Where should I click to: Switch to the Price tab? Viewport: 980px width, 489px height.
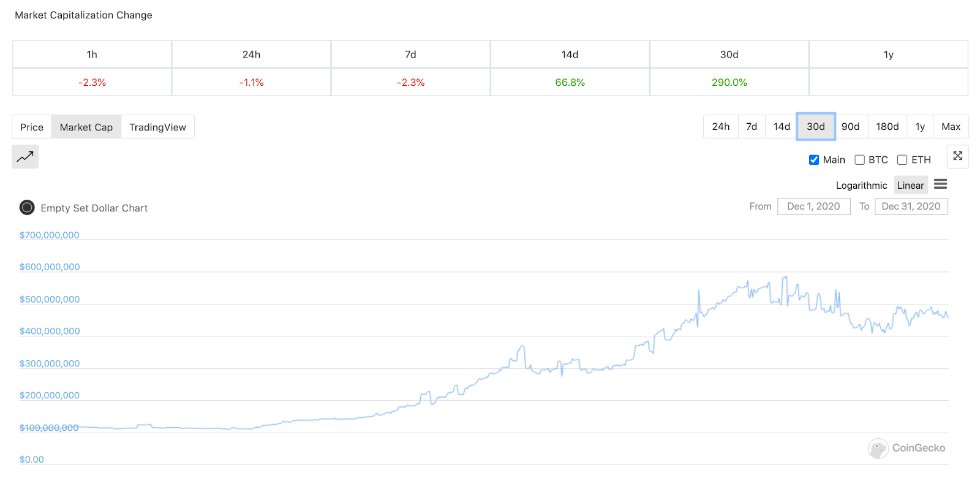[x=32, y=127]
